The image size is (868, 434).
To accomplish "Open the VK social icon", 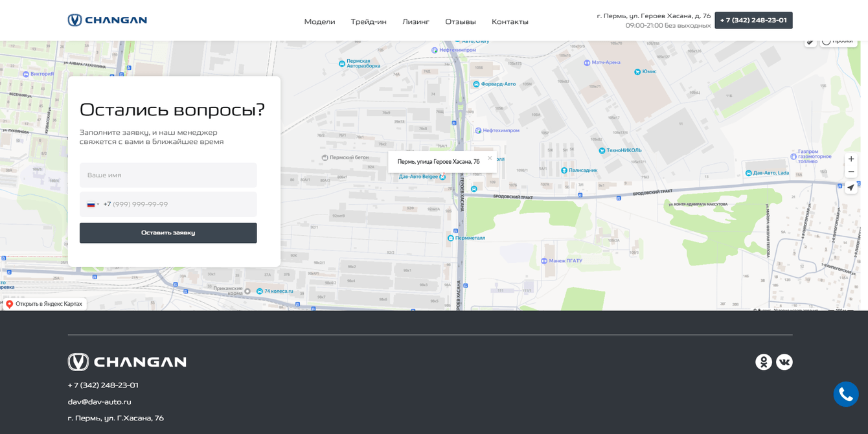I will click(784, 362).
